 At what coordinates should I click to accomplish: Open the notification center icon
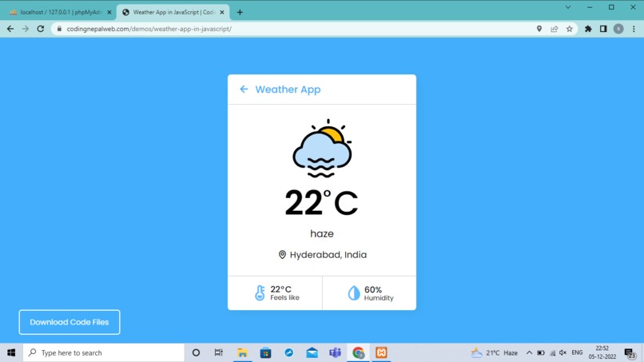(x=630, y=353)
